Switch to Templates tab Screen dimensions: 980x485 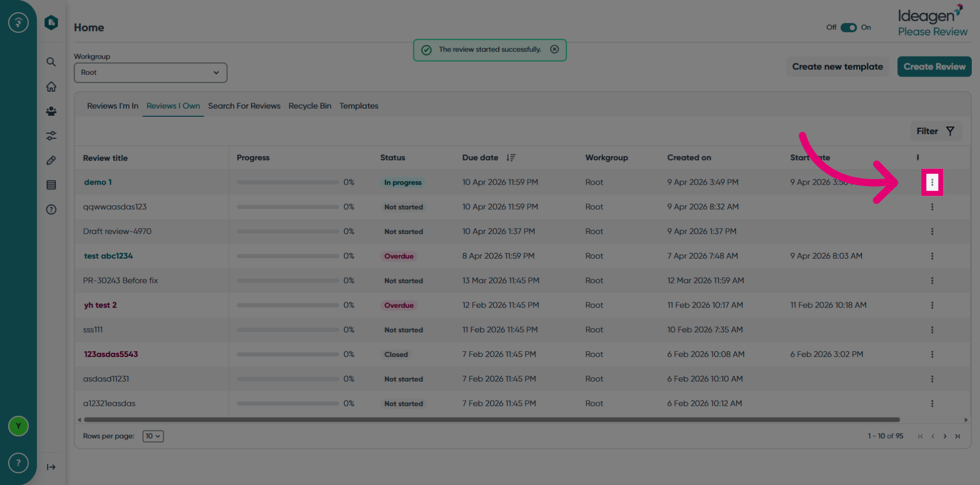(359, 106)
